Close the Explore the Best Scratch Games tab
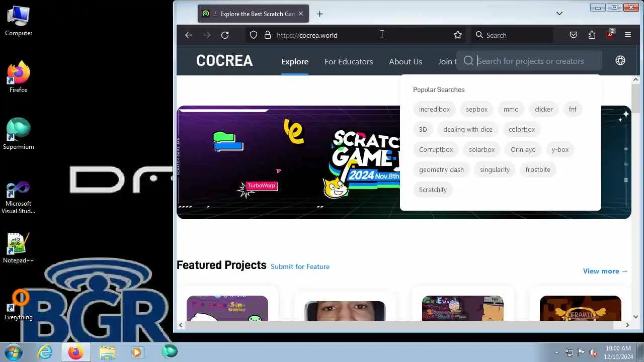This screenshot has height=362, width=644. pyautogui.click(x=301, y=14)
